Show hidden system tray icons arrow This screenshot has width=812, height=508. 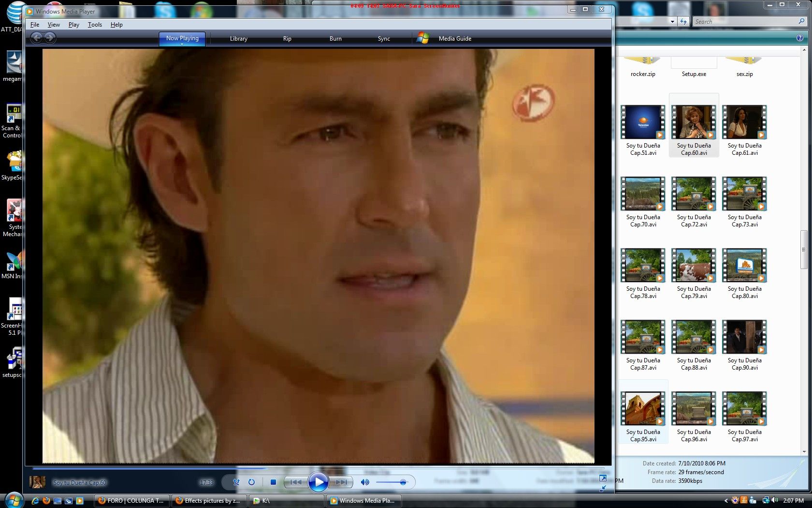[725, 501]
